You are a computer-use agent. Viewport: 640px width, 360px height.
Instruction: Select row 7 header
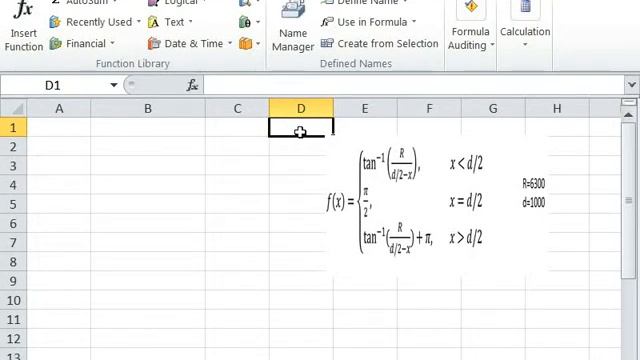pos(13,242)
